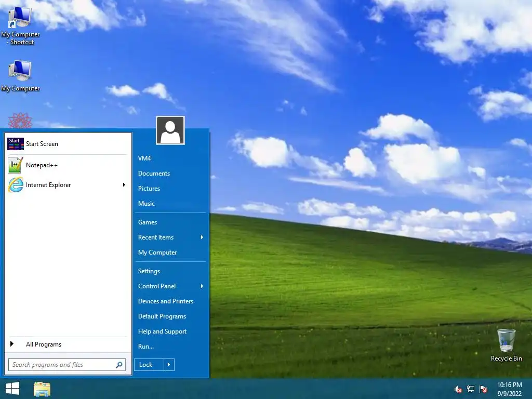Select the My Computer - Shortcut desktop icon
This screenshot has height=399, width=532.
(20, 25)
